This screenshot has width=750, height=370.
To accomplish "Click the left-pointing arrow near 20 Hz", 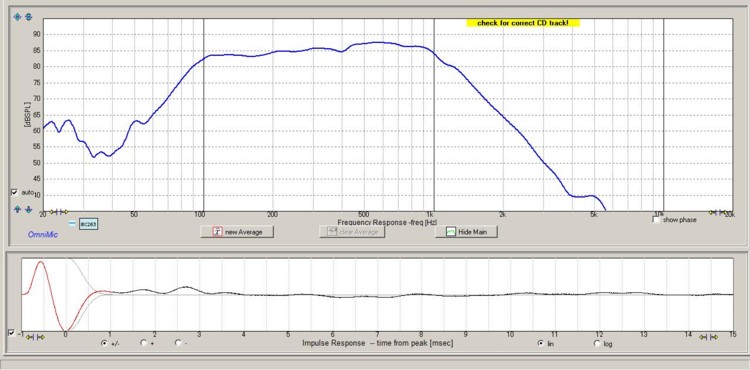I will coord(52,212).
